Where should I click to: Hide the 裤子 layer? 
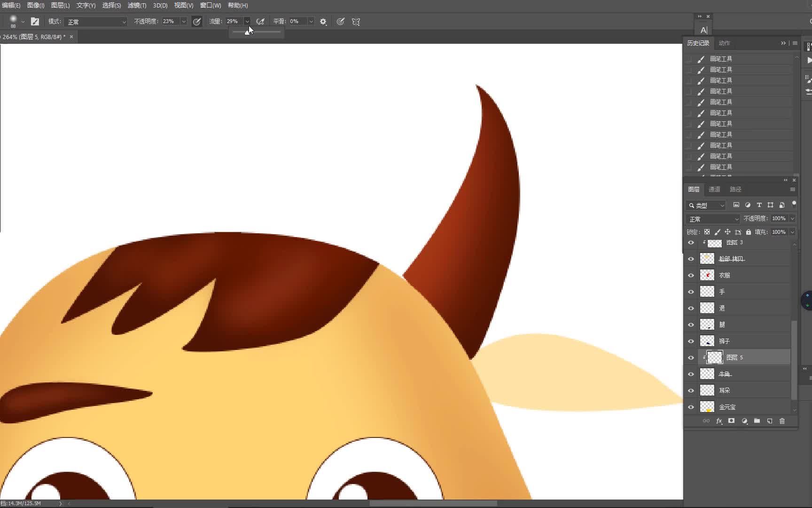tap(691, 341)
